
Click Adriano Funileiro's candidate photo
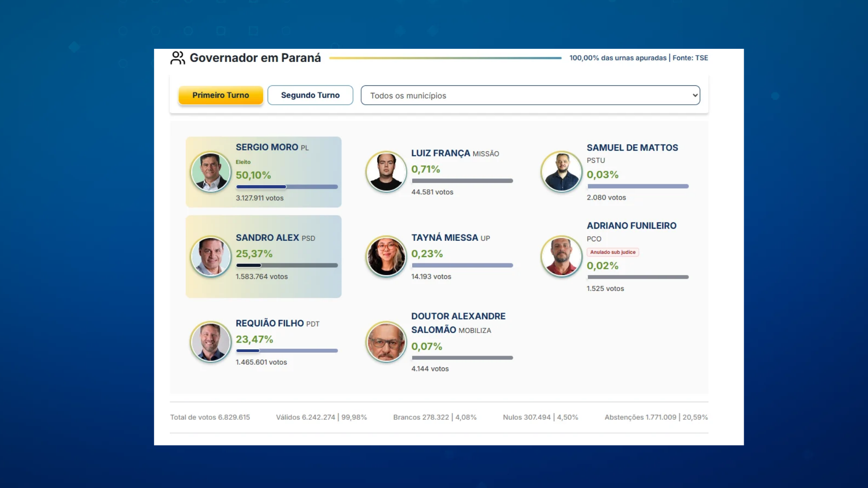[561, 256]
